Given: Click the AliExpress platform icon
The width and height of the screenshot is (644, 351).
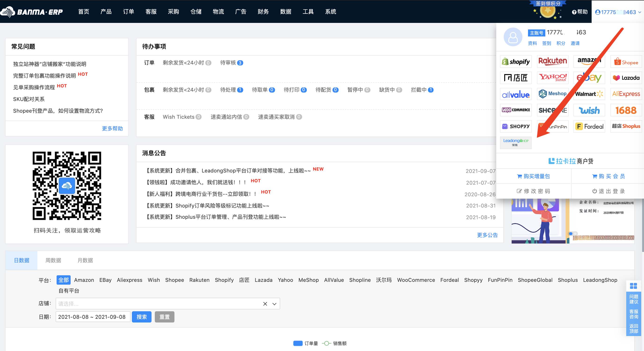Looking at the screenshot, I should [626, 94].
